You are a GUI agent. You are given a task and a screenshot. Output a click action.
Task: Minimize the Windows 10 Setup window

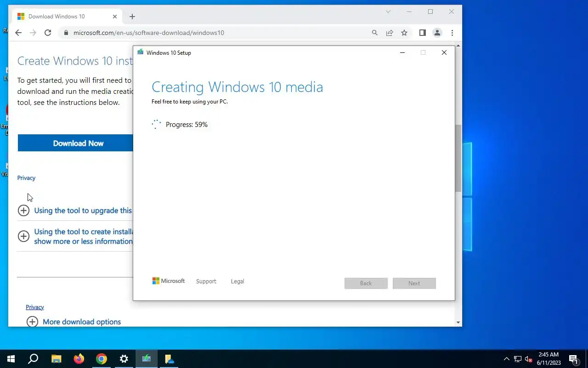point(402,52)
